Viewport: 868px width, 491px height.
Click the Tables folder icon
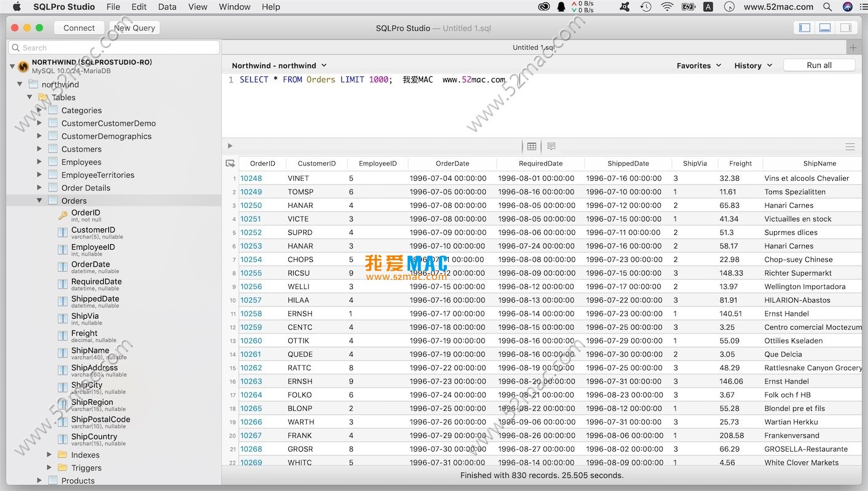(43, 97)
